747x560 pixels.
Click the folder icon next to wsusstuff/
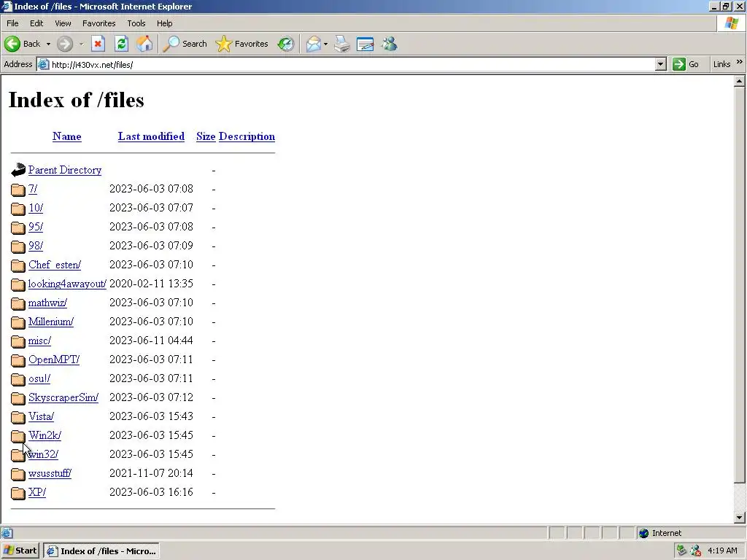[18, 474]
